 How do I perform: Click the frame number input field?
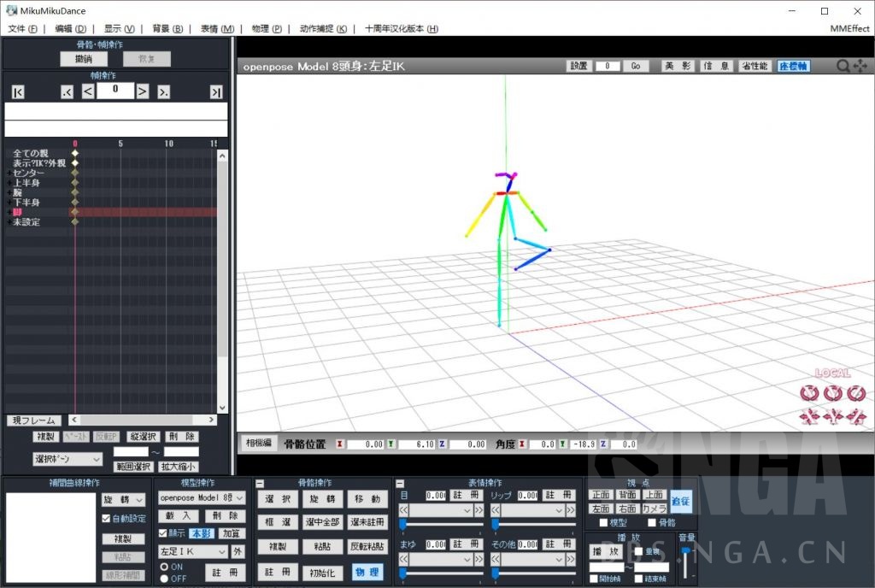pos(115,91)
